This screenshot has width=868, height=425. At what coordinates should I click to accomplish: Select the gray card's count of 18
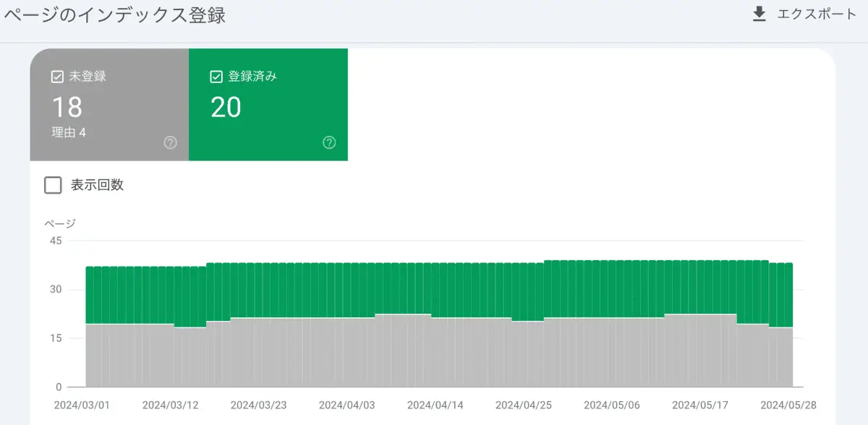(x=67, y=108)
